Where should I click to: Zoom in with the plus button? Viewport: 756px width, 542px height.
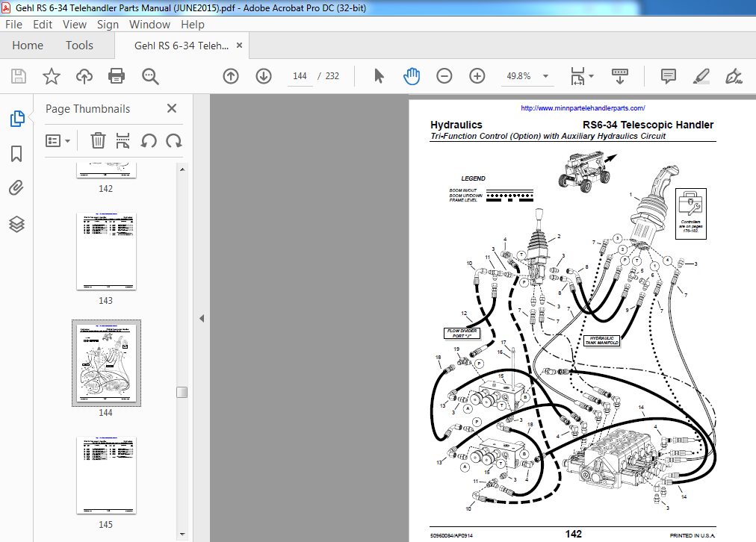click(477, 76)
